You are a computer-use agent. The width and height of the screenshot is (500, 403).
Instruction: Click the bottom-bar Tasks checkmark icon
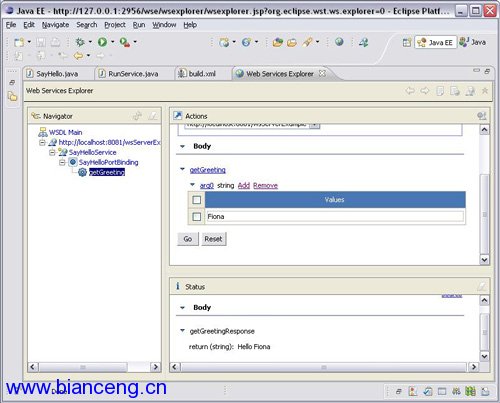coord(428,391)
